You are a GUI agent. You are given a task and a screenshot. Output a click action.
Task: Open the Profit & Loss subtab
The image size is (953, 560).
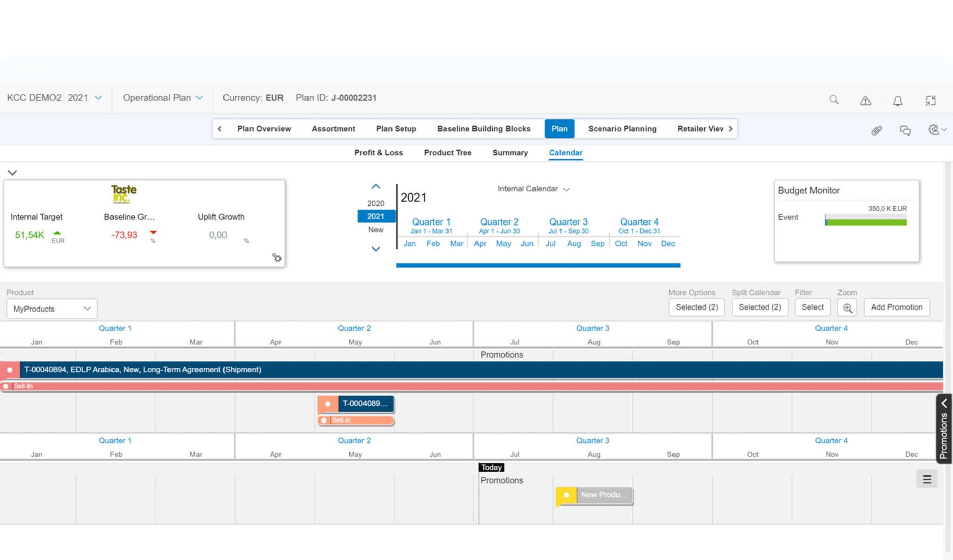coord(378,153)
